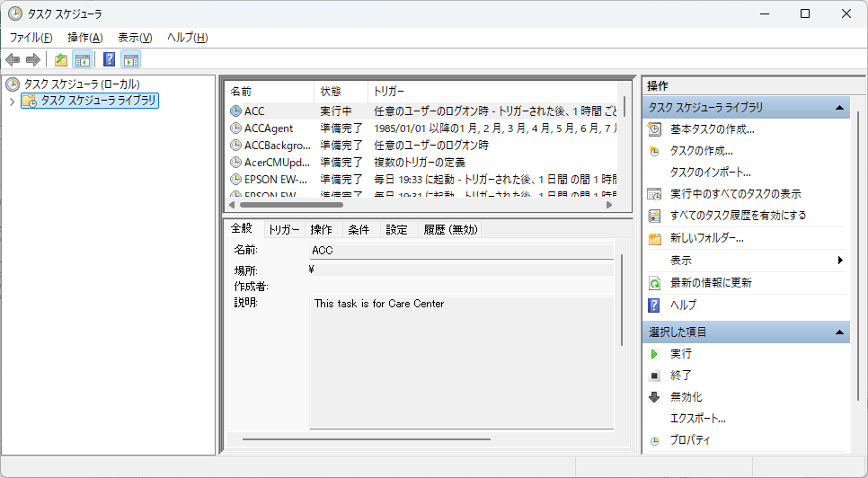Click 基本タスクの作成... action link

712,129
